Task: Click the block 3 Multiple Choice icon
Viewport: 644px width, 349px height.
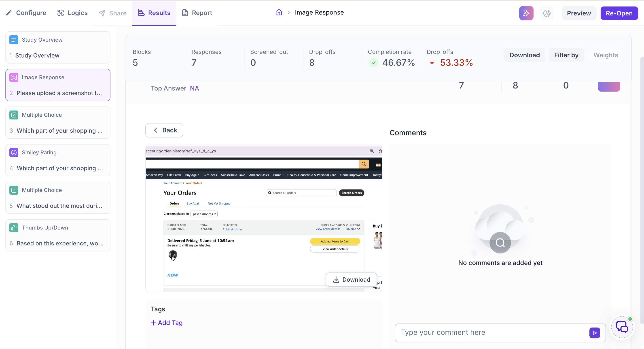Action: coord(14,115)
